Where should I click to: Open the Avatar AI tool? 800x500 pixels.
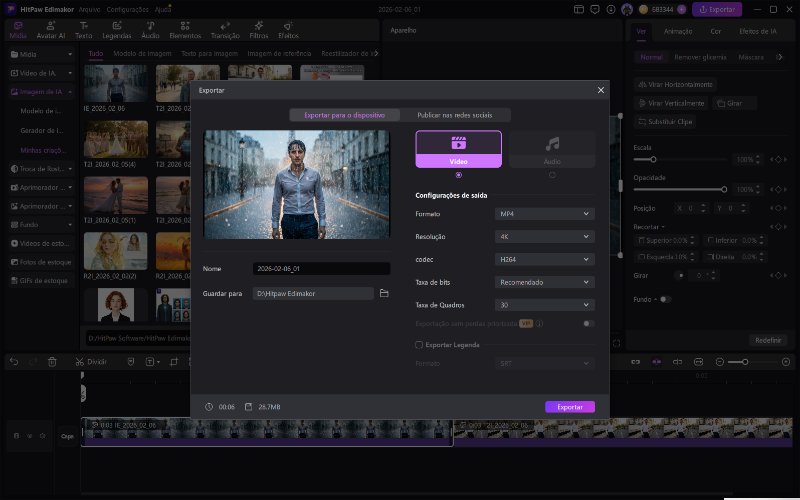click(x=53, y=29)
